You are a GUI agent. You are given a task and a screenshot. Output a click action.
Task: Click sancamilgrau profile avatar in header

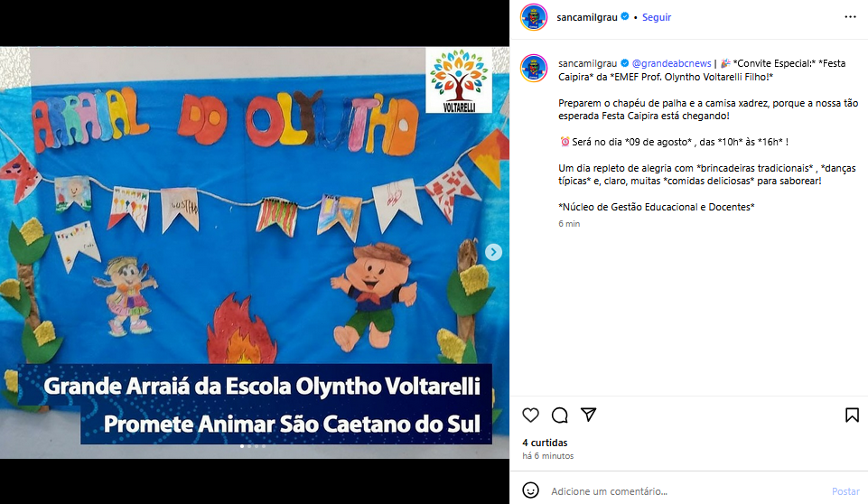[x=534, y=17]
